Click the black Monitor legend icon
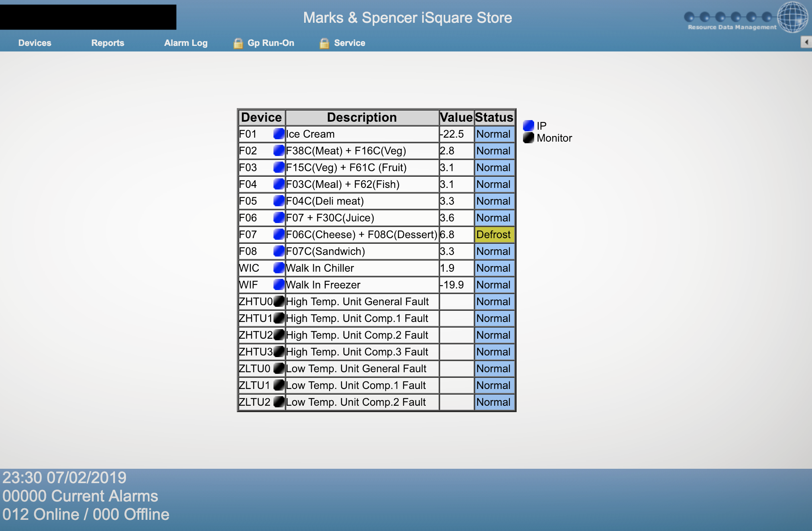This screenshot has height=531, width=812. (x=528, y=138)
